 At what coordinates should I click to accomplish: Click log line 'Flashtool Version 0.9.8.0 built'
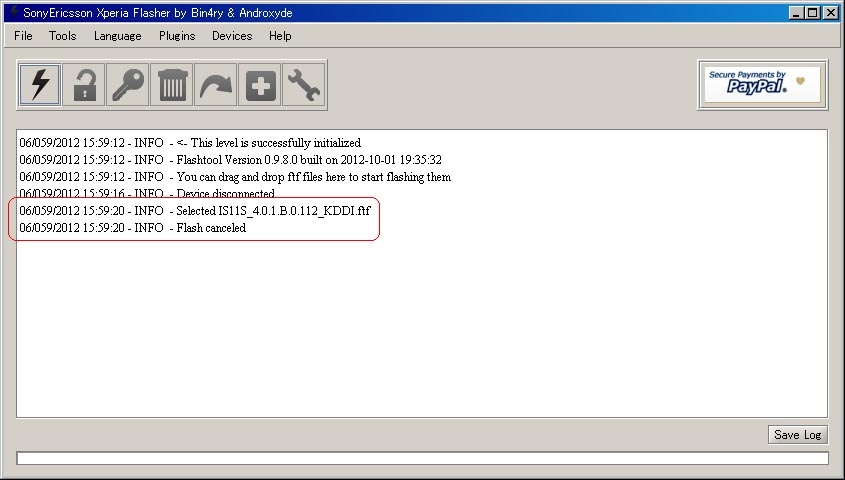point(231,160)
